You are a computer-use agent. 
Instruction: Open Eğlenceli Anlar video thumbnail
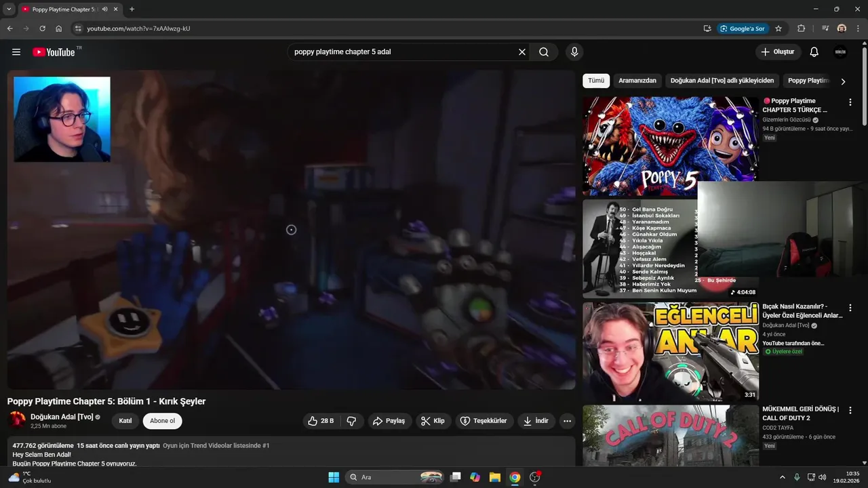tap(670, 352)
